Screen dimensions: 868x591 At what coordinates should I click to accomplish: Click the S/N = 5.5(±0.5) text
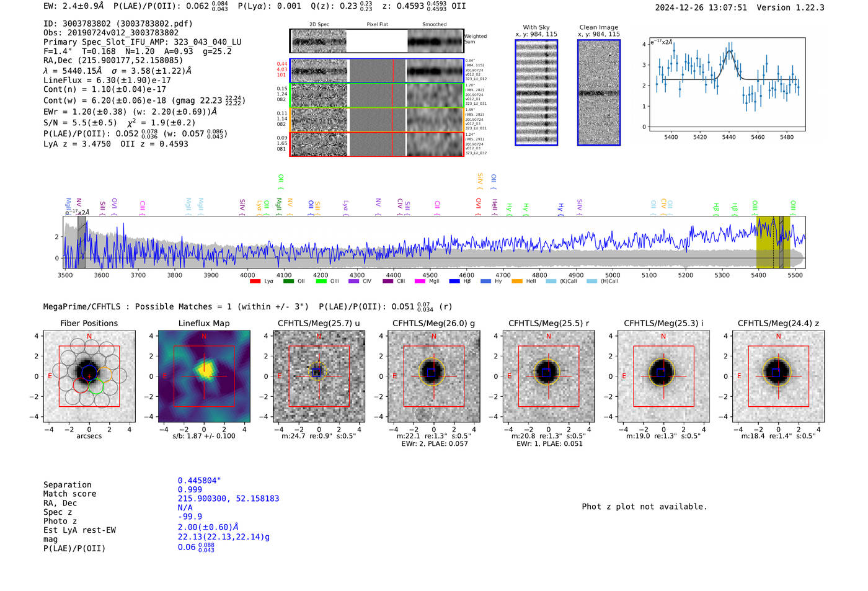point(80,123)
